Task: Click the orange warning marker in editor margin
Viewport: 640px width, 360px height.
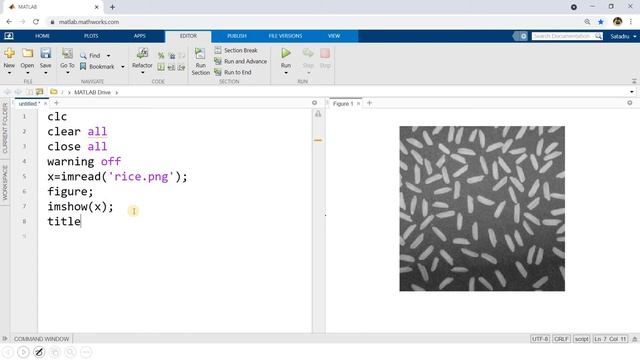Action: click(x=318, y=140)
